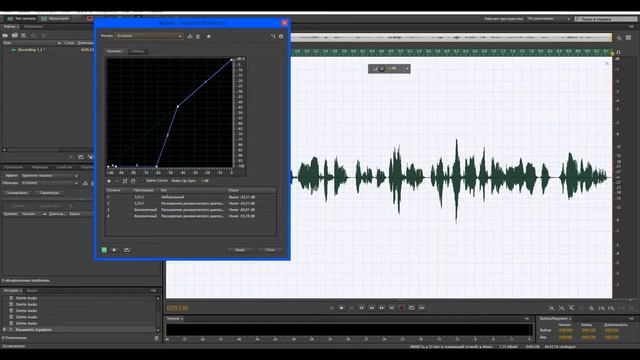Click the HUD volume knob over the waveform

[x=382, y=69]
